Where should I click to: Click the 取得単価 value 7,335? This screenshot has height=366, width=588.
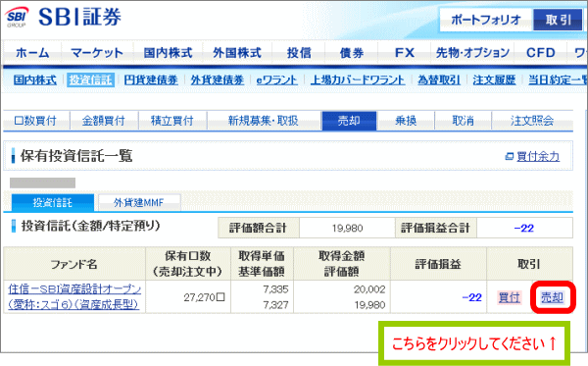click(275, 289)
